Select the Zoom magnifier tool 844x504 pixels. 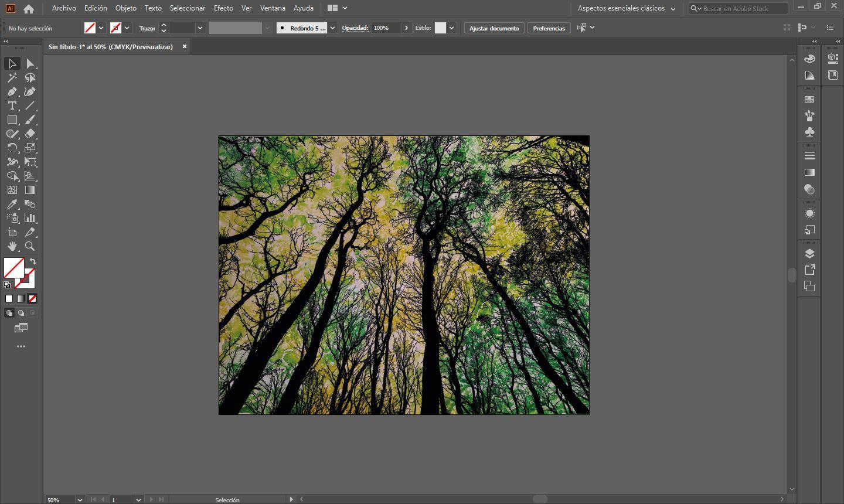30,247
